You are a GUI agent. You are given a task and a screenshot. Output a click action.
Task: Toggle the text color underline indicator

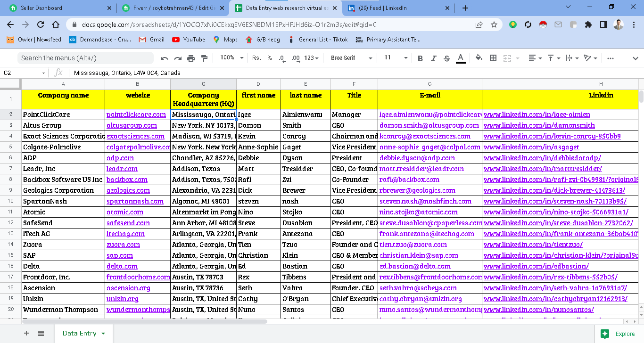(461, 57)
